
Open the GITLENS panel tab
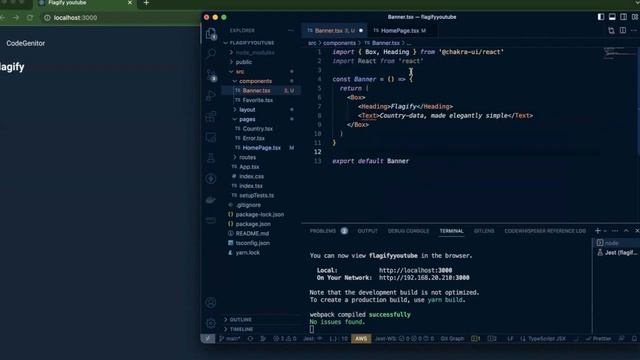pos(484,231)
